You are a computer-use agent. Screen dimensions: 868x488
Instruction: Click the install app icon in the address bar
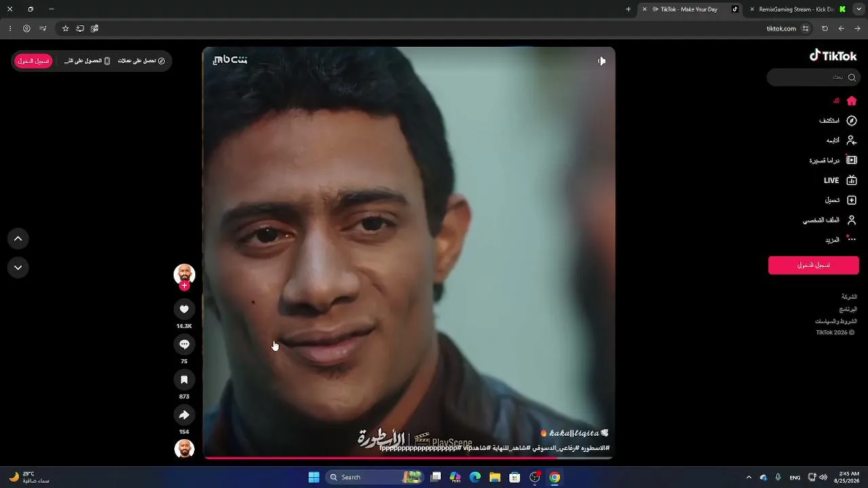coord(80,28)
